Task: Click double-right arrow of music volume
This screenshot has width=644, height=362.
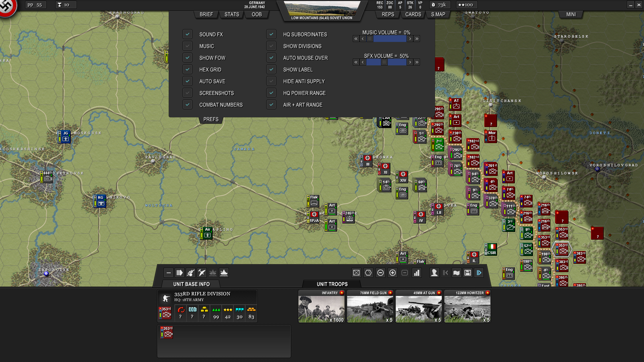Action: point(417,39)
